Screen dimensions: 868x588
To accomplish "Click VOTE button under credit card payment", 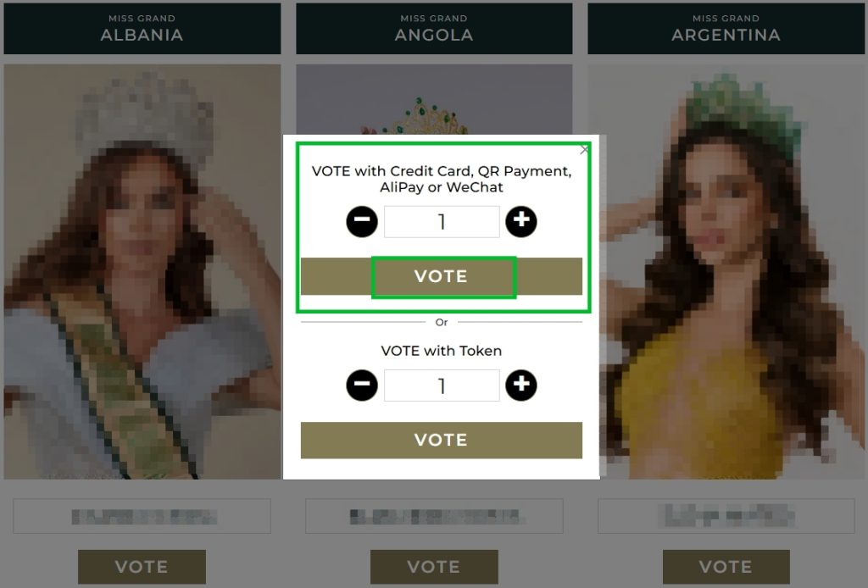I will click(x=441, y=276).
